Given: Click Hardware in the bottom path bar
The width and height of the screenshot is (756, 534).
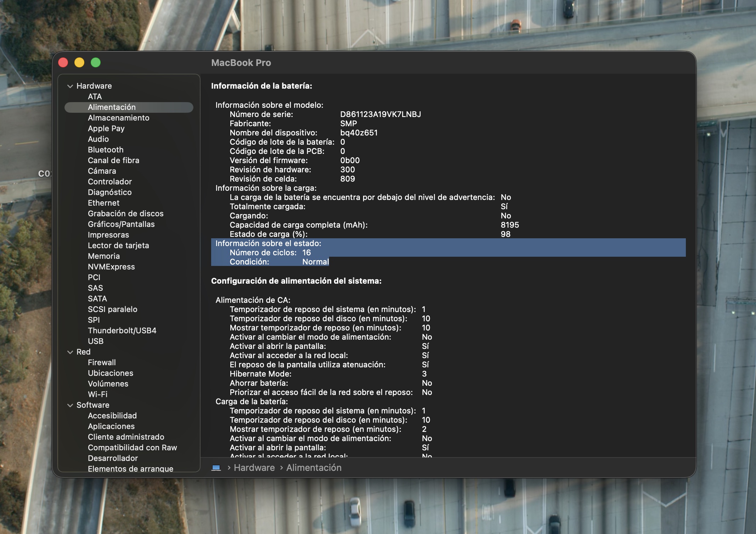Looking at the screenshot, I should pyautogui.click(x=254, y=468).
